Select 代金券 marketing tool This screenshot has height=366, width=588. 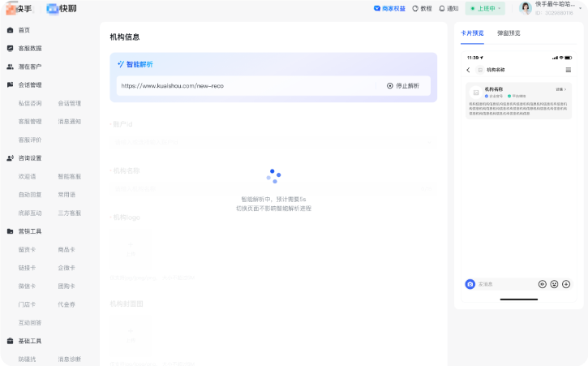[x=67, y=304]
